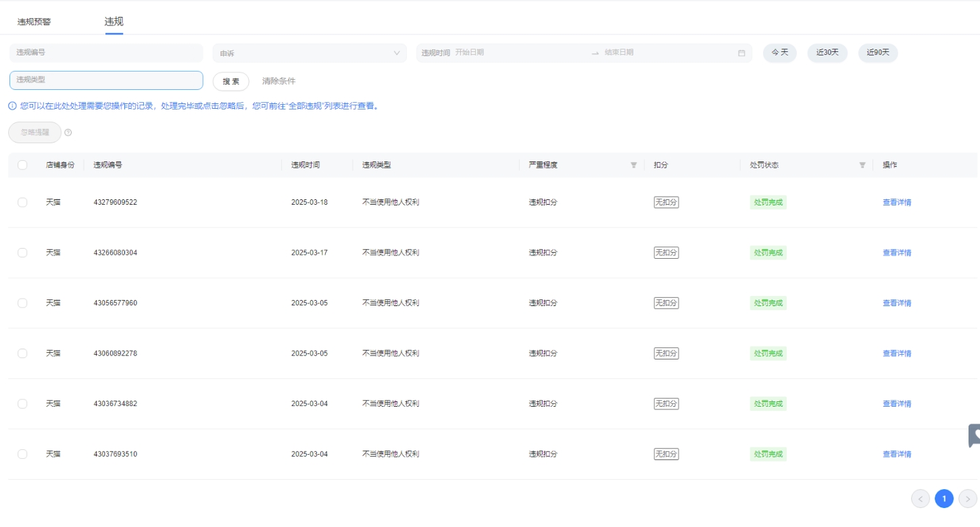Open the floating chat support icon
The width and height of the screenshot is (980, 527).
coord(974,436)
